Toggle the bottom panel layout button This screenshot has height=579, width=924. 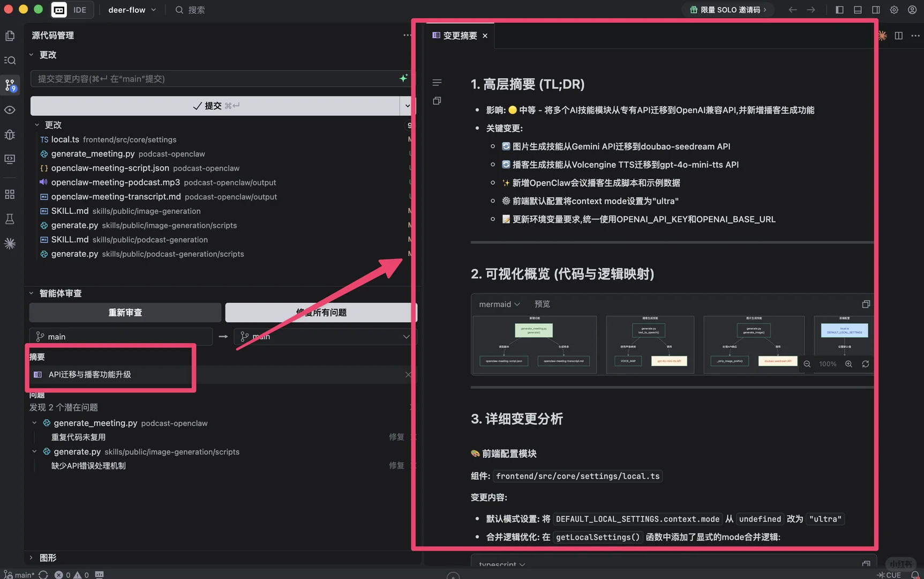tap(858, 10)
